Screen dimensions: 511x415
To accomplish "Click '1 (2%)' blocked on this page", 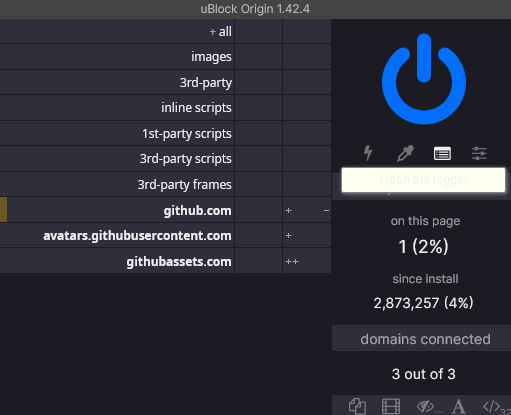I will point(423,247).
